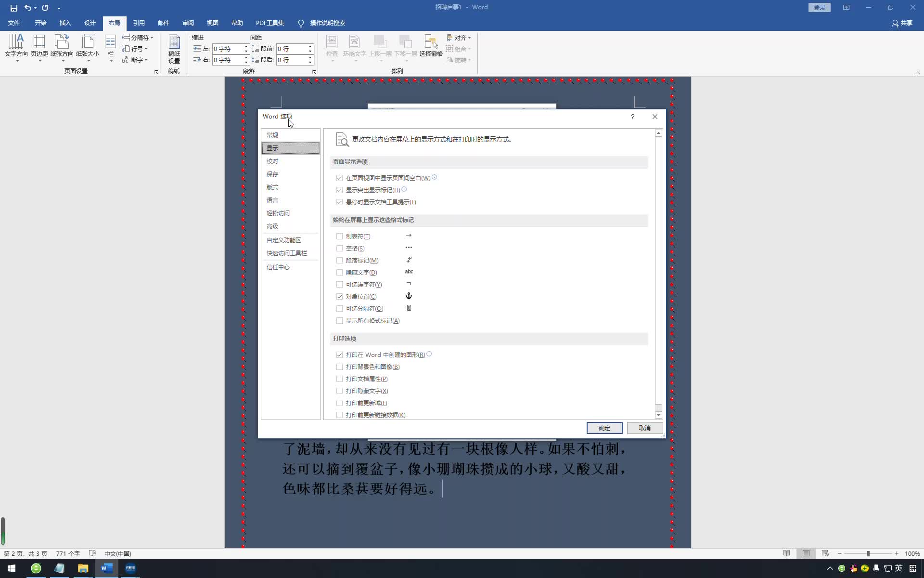Switch to Web Layout view icon
The image size is (924, 578).
pos(825,553)
